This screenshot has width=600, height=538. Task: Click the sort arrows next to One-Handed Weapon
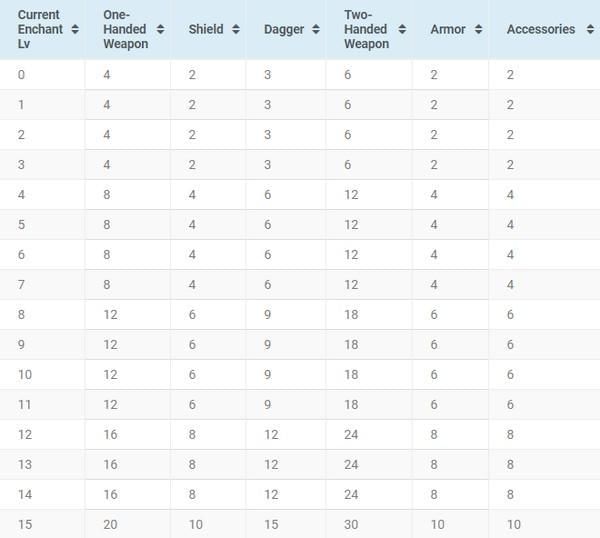click(x=160, y=30)
